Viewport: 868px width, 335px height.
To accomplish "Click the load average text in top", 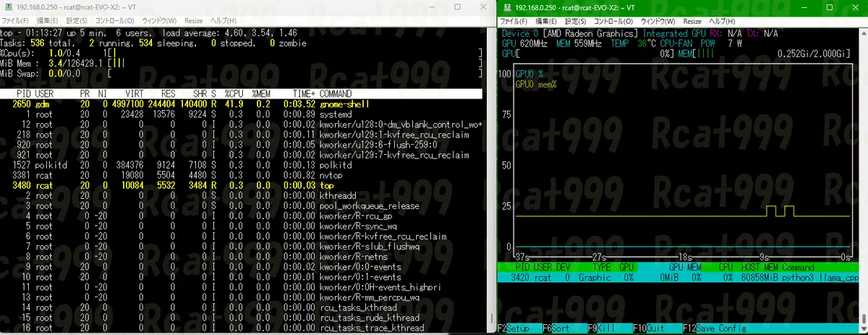I will pyautogui.click(x=230, y=33).
